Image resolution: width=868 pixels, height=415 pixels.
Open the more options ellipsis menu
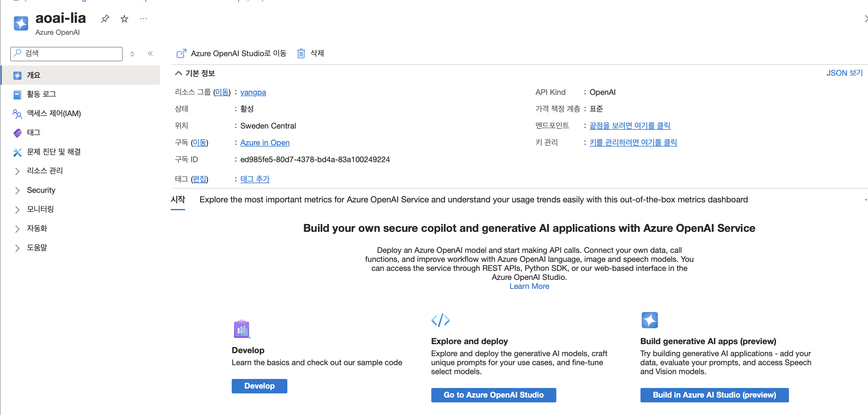tap(144, 19)
